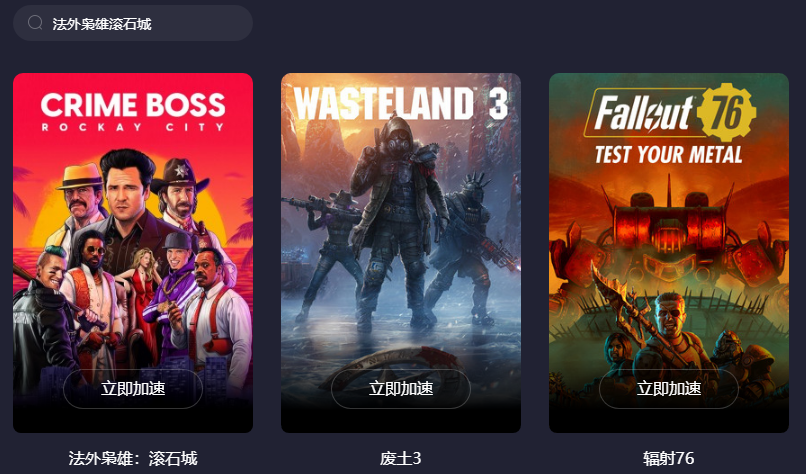
Task: Click the ROCKAY CITY subtitle text
Action: [x=133, y=127]
